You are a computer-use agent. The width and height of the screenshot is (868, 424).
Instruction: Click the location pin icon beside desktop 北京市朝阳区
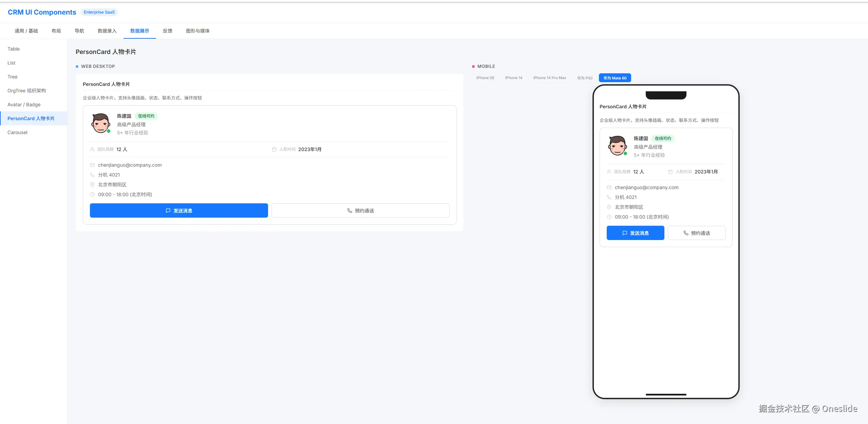click(x=92, y=185)
